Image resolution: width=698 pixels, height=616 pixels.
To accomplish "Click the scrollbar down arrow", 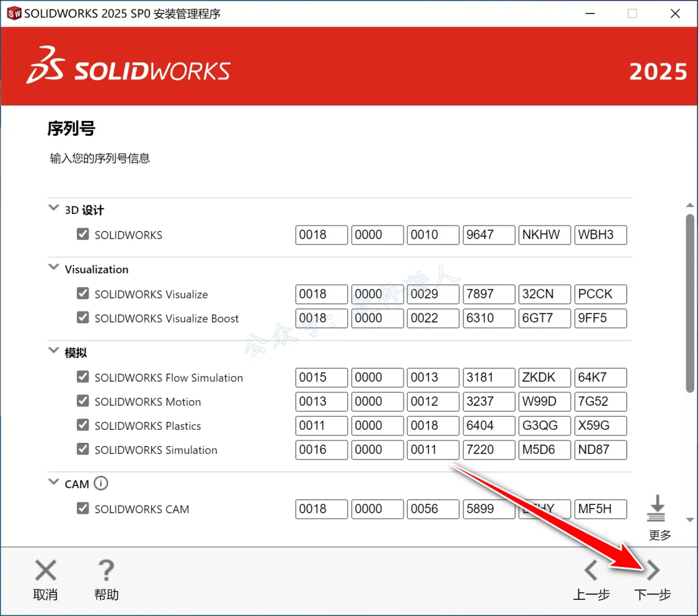I will (x=690, y=520).
